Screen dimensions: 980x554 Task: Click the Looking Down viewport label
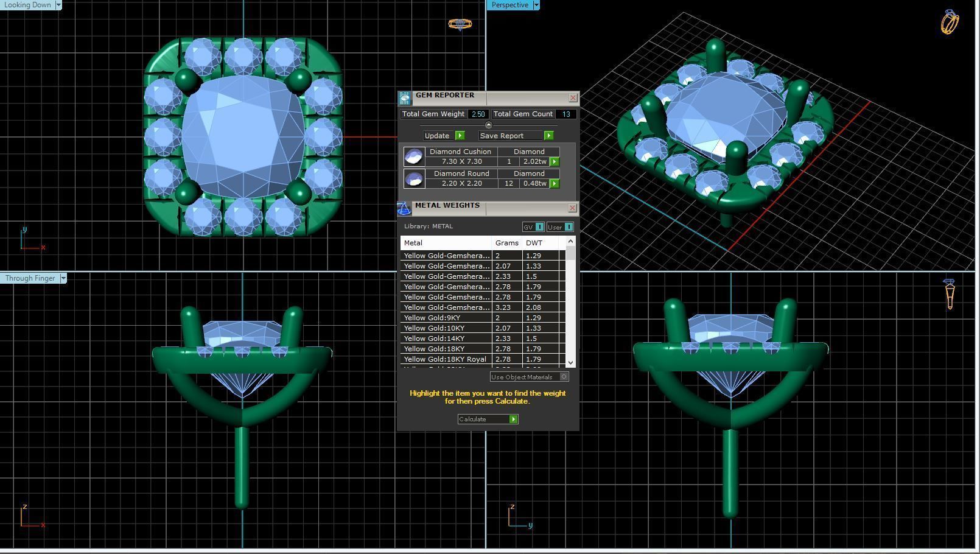point(28,5)
